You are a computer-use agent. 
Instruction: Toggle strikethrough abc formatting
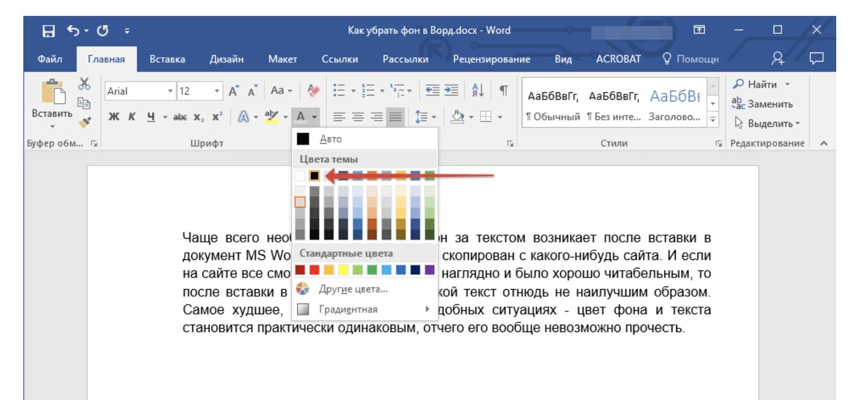[180, 117]
